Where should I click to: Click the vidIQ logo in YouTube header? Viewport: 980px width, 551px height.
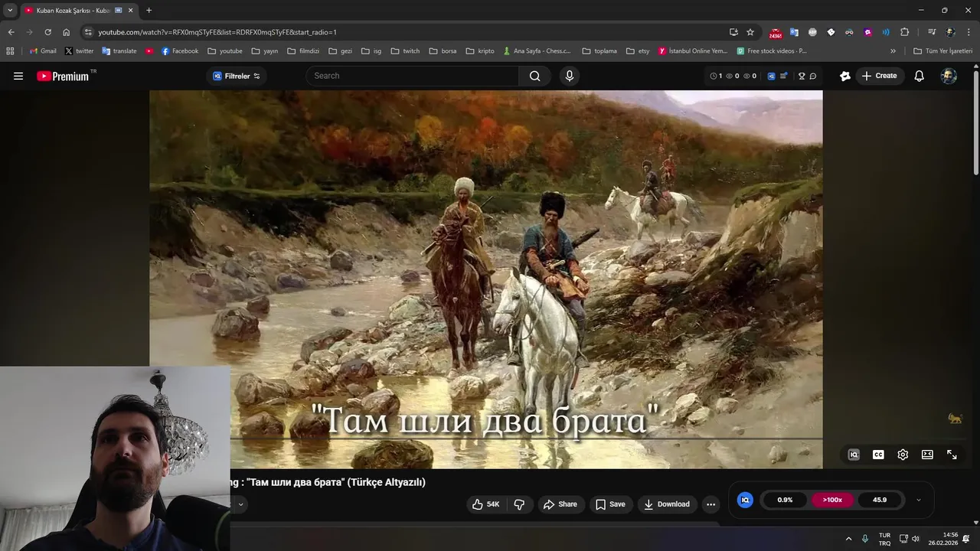771,76
